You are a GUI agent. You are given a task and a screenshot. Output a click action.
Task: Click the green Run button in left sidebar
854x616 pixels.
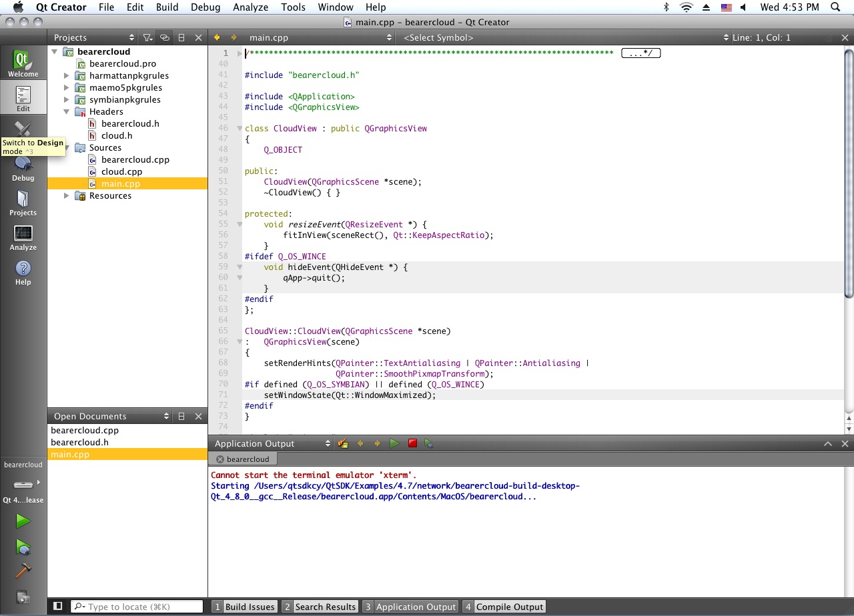[23, 521]
